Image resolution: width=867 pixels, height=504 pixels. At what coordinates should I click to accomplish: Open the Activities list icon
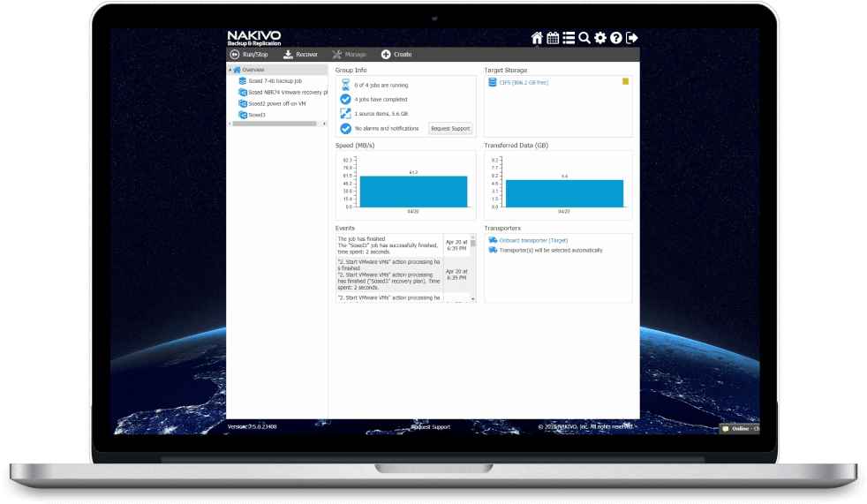(x=569, y=38)
